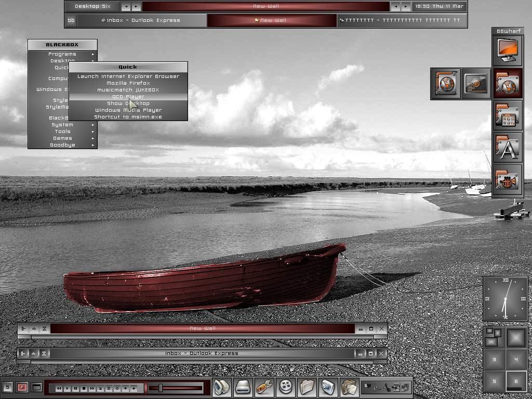Screen dimensions: 532x399
Task: Open the monitor icon in BBWharf dock
Action: pos(508,50)
